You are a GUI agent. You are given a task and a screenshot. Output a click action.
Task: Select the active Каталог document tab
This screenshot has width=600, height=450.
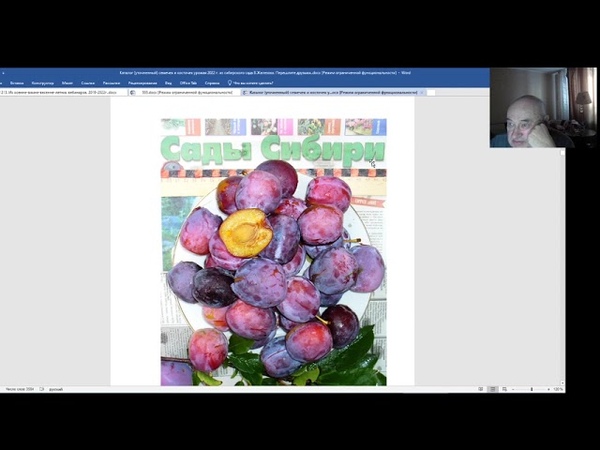333,93
